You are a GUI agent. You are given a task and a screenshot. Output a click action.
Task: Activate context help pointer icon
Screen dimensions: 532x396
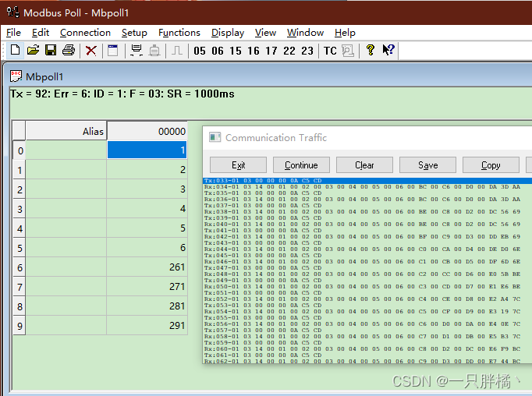click(x=388, y=51)
